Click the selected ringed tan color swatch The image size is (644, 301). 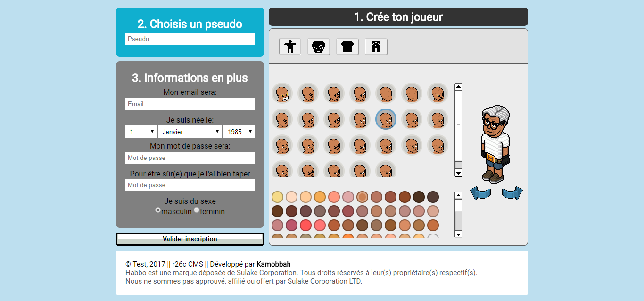(362, 197)
